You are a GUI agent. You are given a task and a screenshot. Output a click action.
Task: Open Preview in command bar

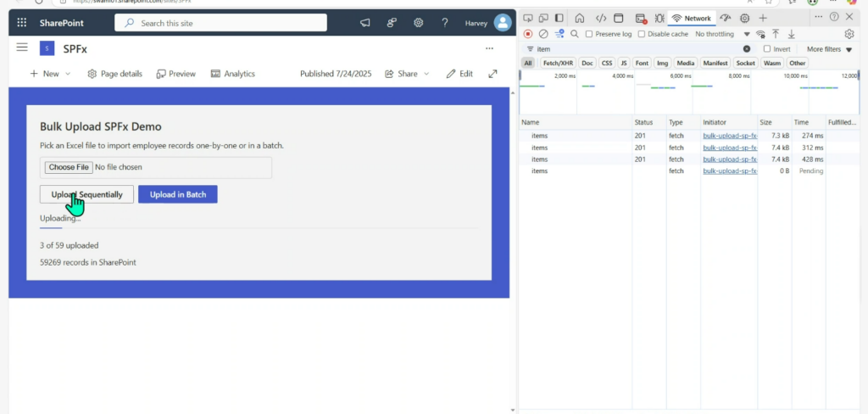coord(176,74)
